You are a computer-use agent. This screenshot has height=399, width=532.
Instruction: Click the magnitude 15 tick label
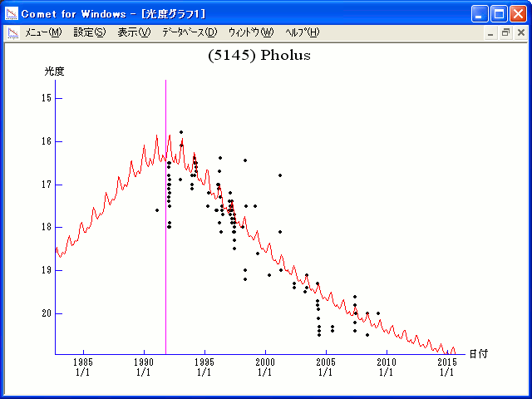tap(47, 98)
